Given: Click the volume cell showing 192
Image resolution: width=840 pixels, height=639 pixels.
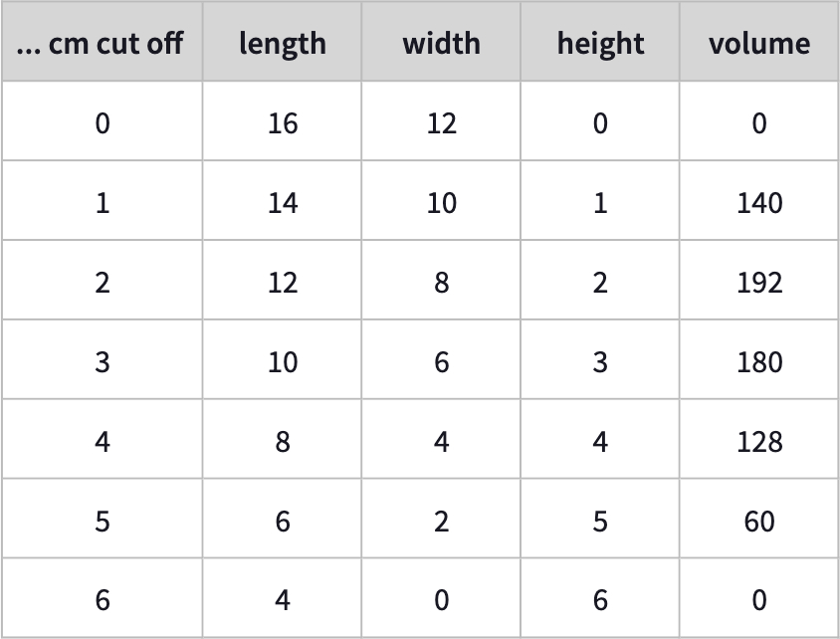Looking at the screenshot, I should 759,283.
